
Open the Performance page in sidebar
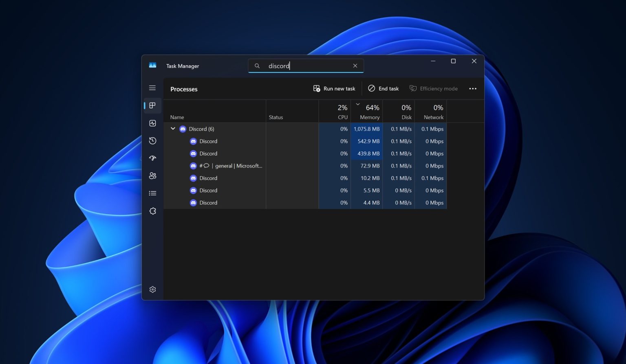[152, 123]
